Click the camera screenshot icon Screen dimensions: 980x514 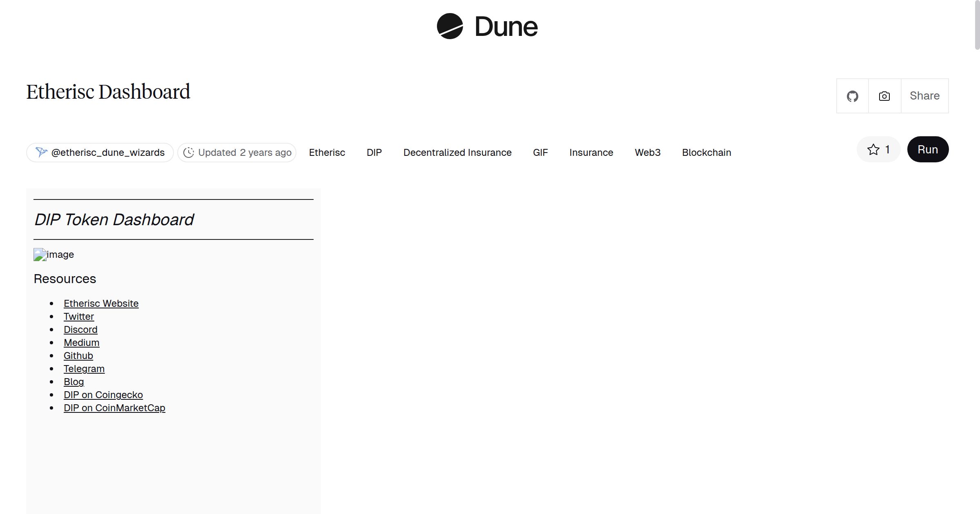coord(884,96)
